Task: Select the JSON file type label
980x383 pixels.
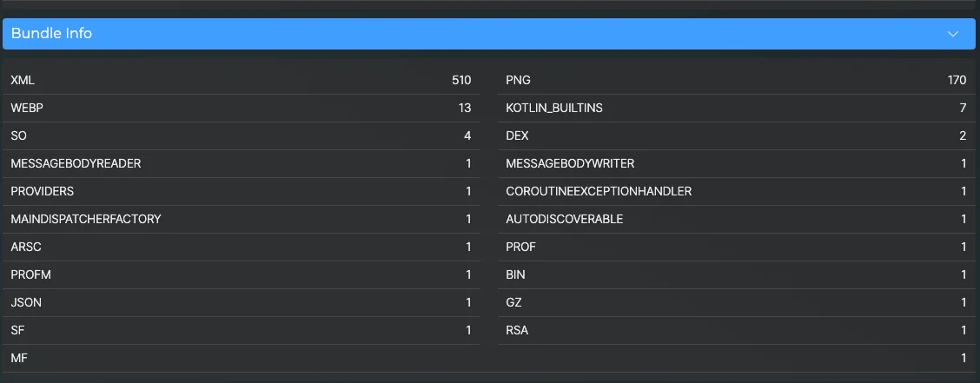Action: tap(26, 303)
